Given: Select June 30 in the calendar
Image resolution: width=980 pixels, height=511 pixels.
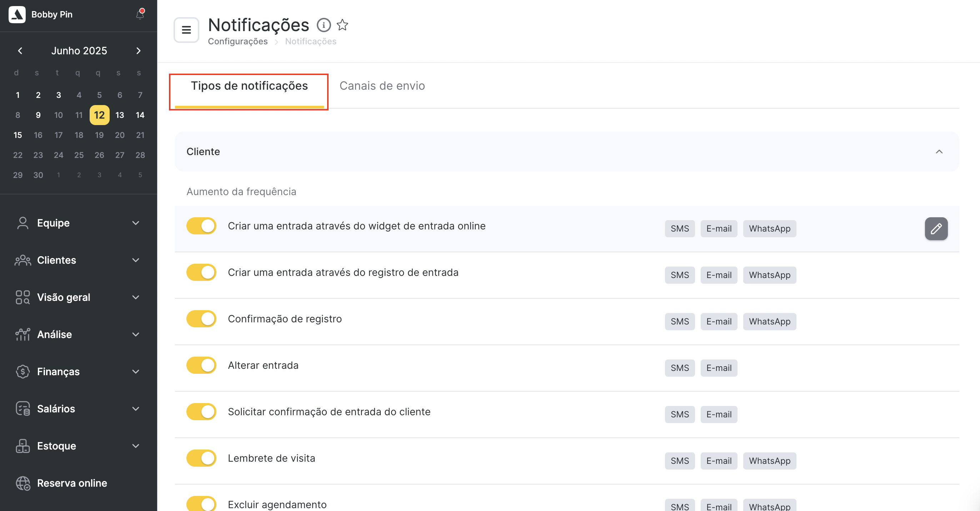Looking at the screenshot, I should pyautogui.click(x=38, y=175).
